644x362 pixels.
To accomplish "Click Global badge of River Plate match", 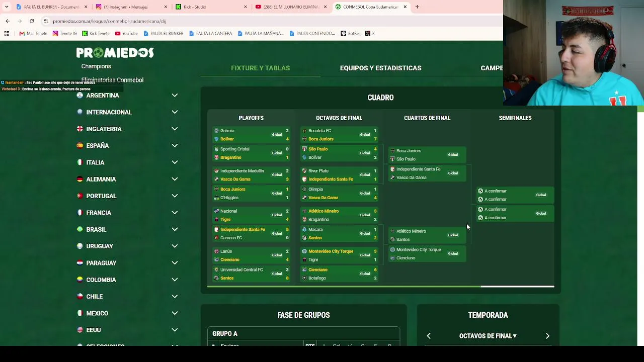I will (x=365, y=175).
